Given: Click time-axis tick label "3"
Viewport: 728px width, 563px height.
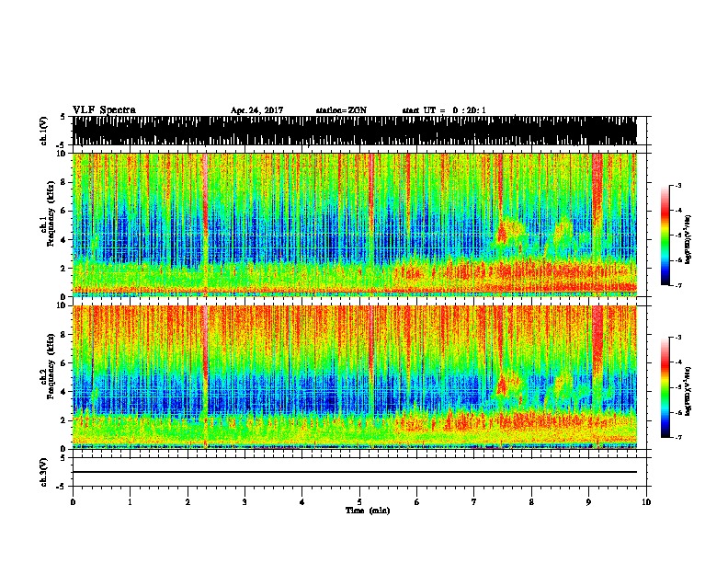Looking at the screenshot, I should [245, 502].
